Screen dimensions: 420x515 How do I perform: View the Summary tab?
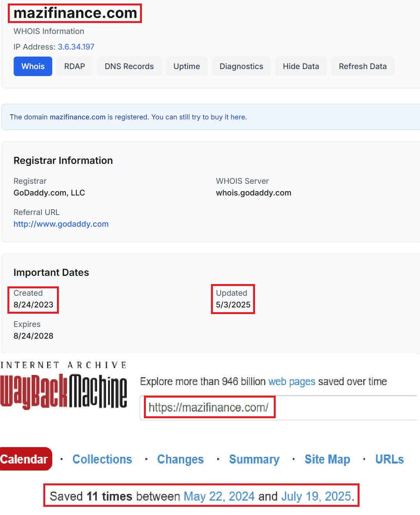coord(254,459)
